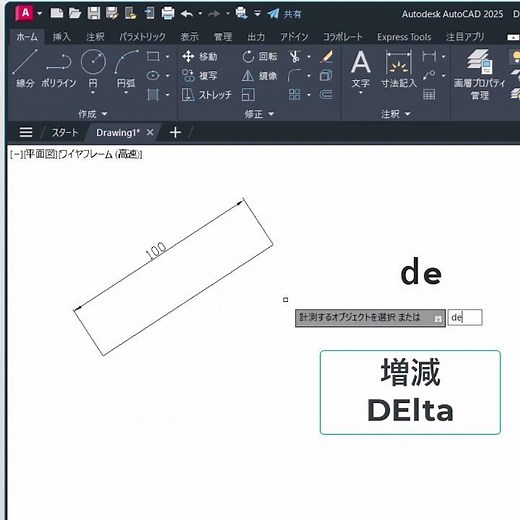Open Layer Properties Manager (画層プロパティ管理)
520x520 pixels.
[x=480, y=75]
